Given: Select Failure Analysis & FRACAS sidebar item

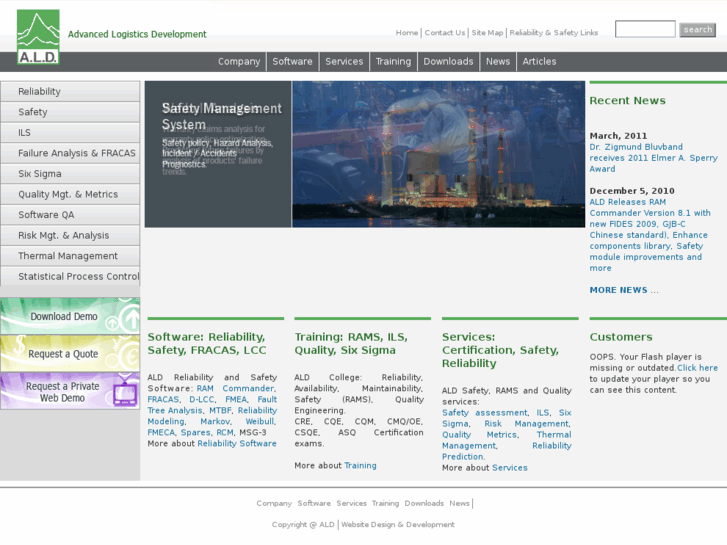Looking at the screenshot, I should (x=70, y=153).
